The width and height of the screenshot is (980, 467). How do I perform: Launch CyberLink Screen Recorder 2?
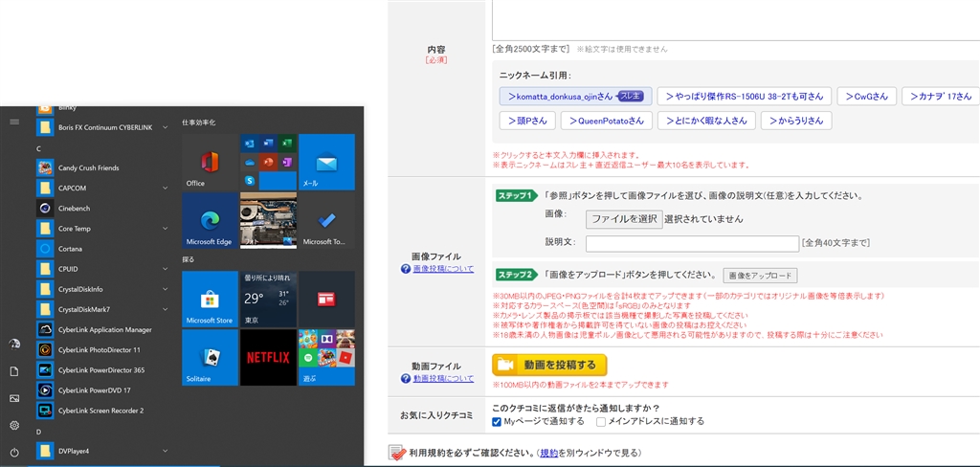point(102,411)
